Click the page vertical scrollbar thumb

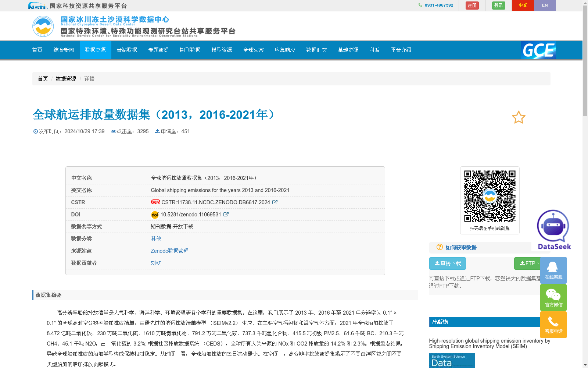click(585, 61)
